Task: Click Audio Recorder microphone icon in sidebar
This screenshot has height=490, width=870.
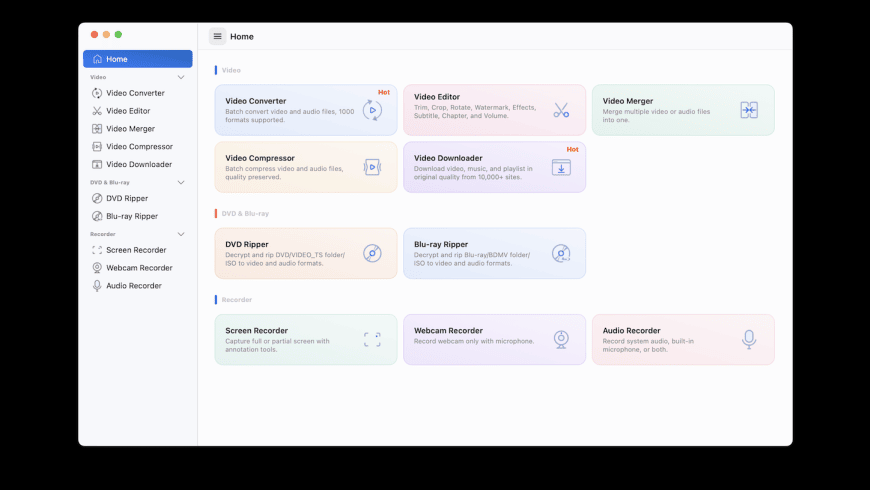Action: coord(97,286)
